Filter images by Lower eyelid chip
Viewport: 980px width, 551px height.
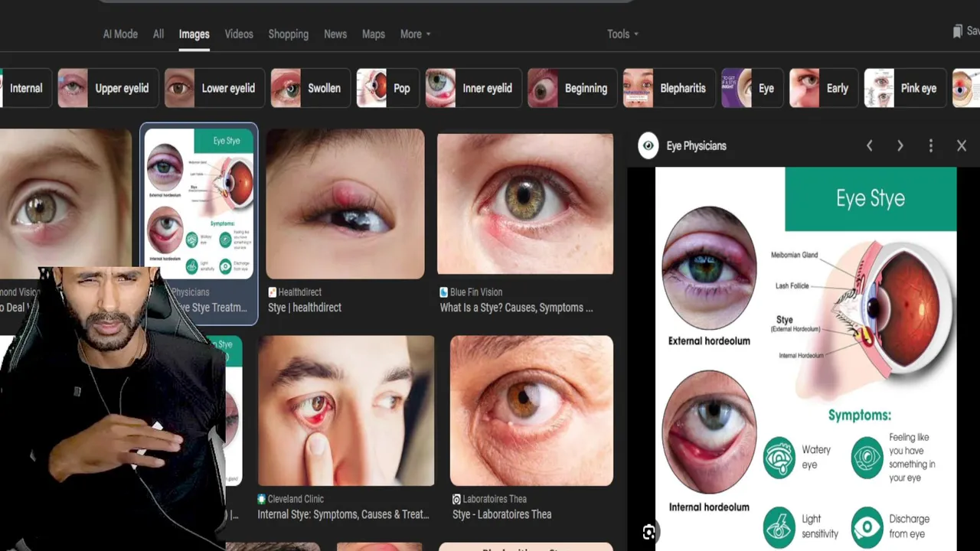(214, 88)
